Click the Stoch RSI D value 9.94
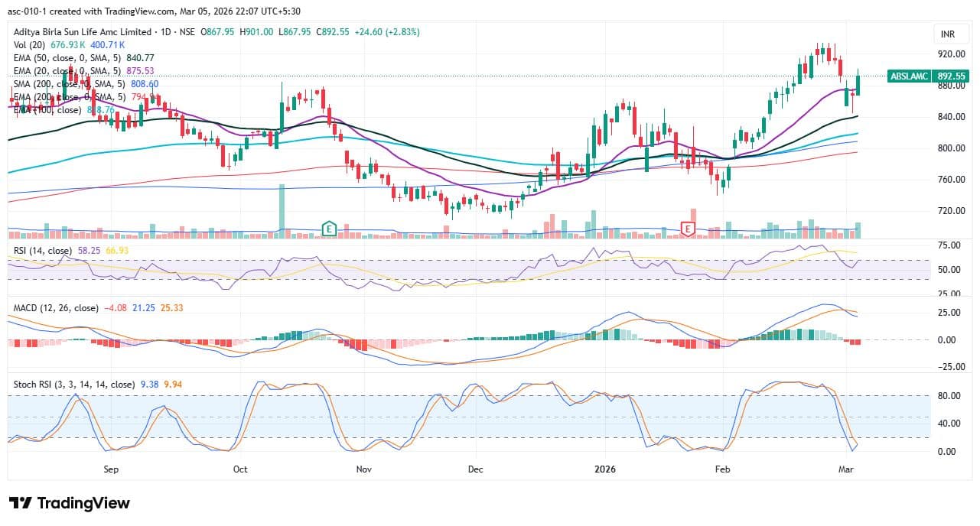 pos(173,385)
